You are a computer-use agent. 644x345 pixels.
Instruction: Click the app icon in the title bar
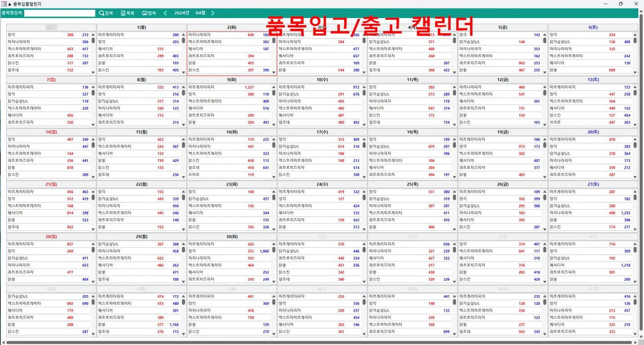[3, 4]
